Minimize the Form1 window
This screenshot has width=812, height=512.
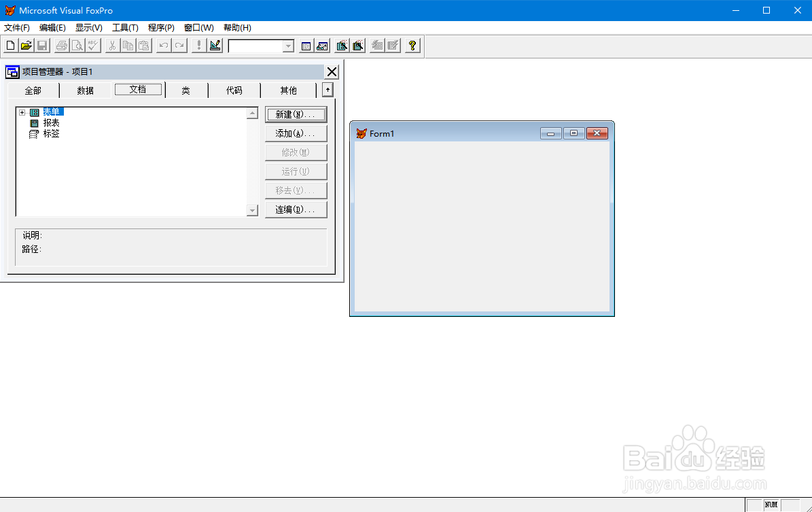coord(551,134)
